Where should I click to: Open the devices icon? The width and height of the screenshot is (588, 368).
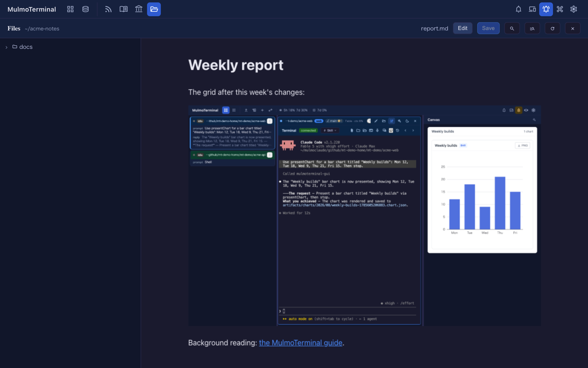pyautogui.click(x=532, y=9)
